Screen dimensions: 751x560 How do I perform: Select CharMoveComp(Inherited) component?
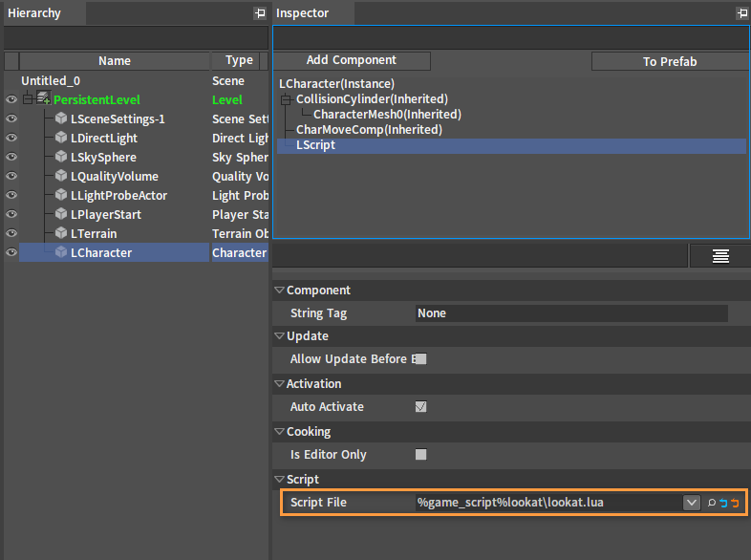pyautogui.click(x=369, y=130)
